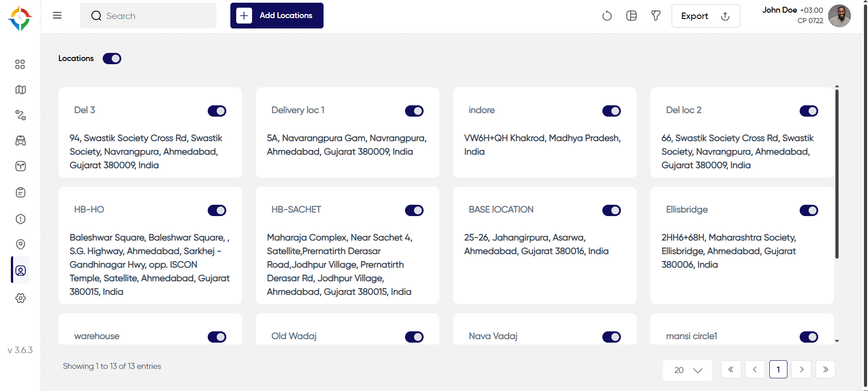Expand the page size dropdown showing 20
The image size is (868, 391).
(687, 370)
